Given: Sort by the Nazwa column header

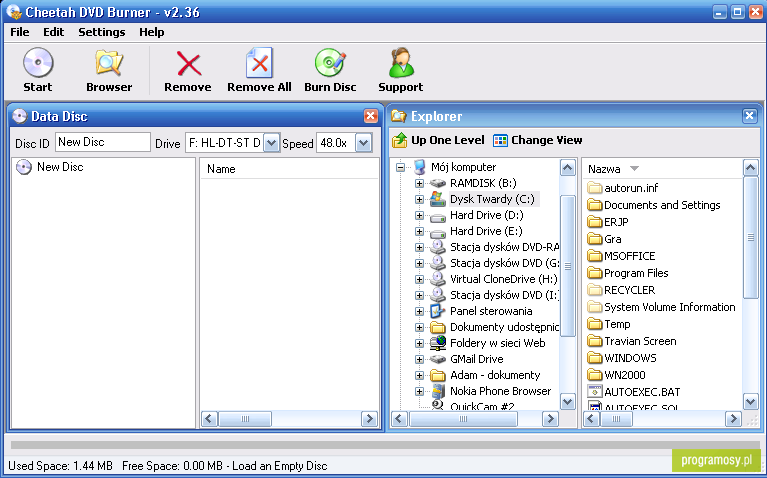Looking at the screenshot, I should point(663,169).
